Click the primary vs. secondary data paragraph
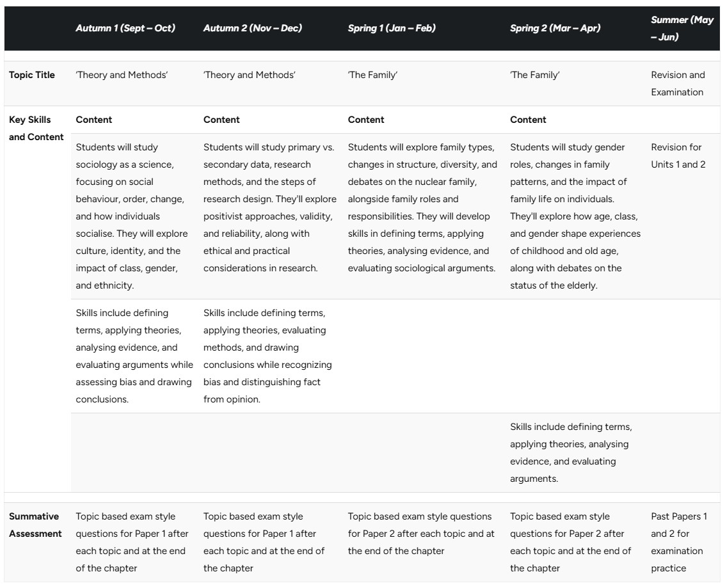This screenshot has height=588, width=725. point(270,207)
